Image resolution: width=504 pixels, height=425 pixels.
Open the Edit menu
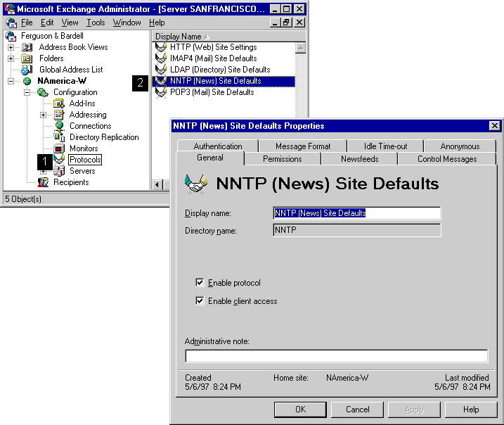tap(47, 23)
